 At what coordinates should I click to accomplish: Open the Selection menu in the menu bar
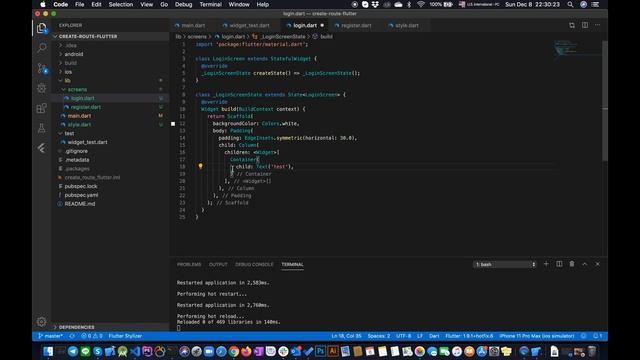(x=121, y=4)
